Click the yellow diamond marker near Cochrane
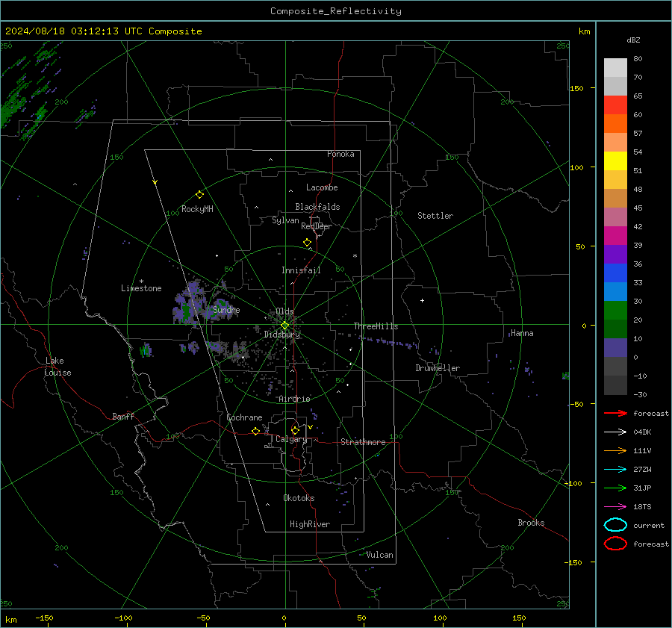Screen dimensions: 672x628 click(255, 431)
